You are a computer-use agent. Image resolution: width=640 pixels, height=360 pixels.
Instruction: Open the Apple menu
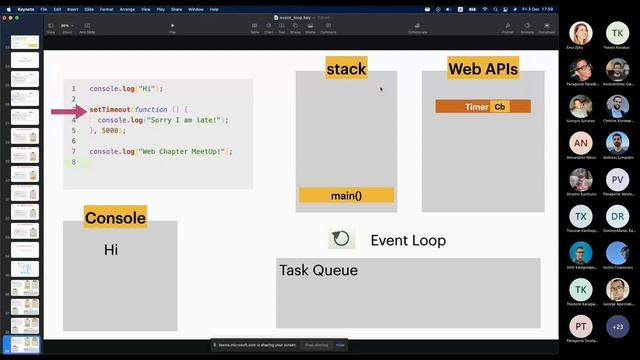click(9, 9)
